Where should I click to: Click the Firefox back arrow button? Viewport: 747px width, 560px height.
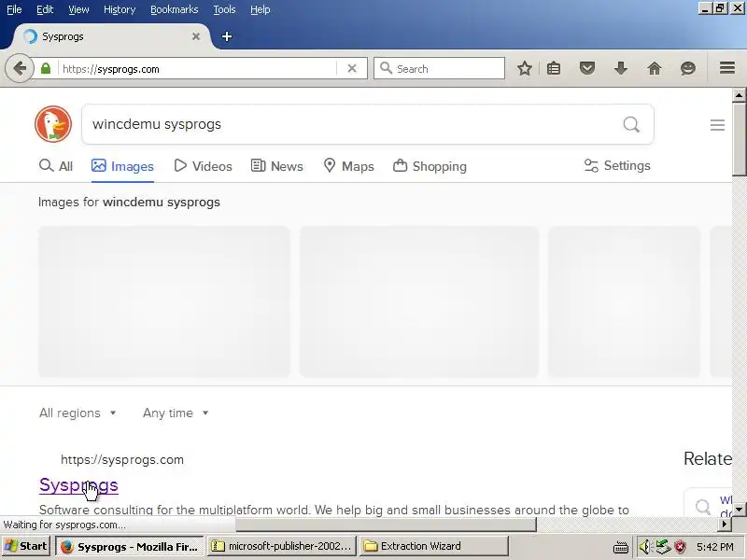(x=20, y=68)
